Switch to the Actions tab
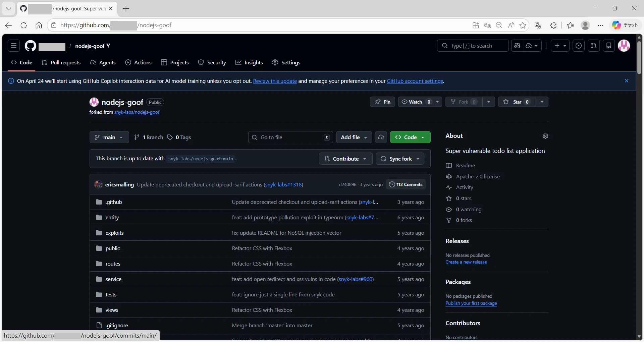This screenshot has height=342, width=644. [x=138, y=63]
